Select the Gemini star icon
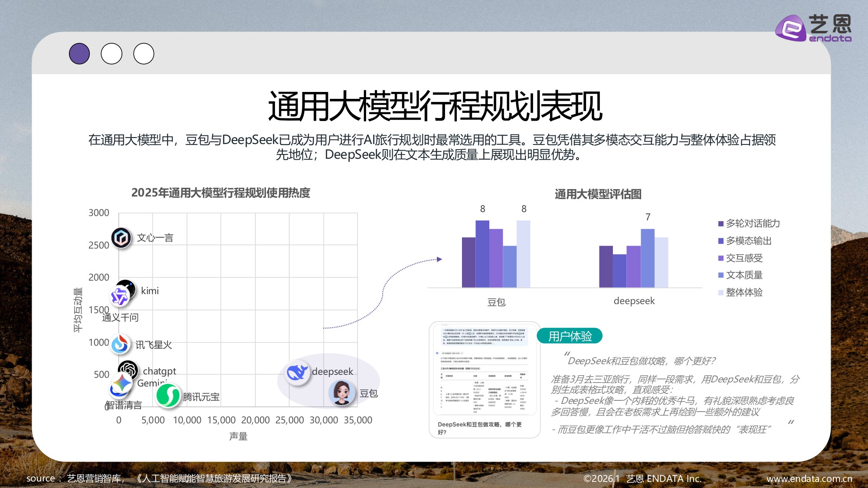Screen dimensions: 868x488 coord(122,383)
